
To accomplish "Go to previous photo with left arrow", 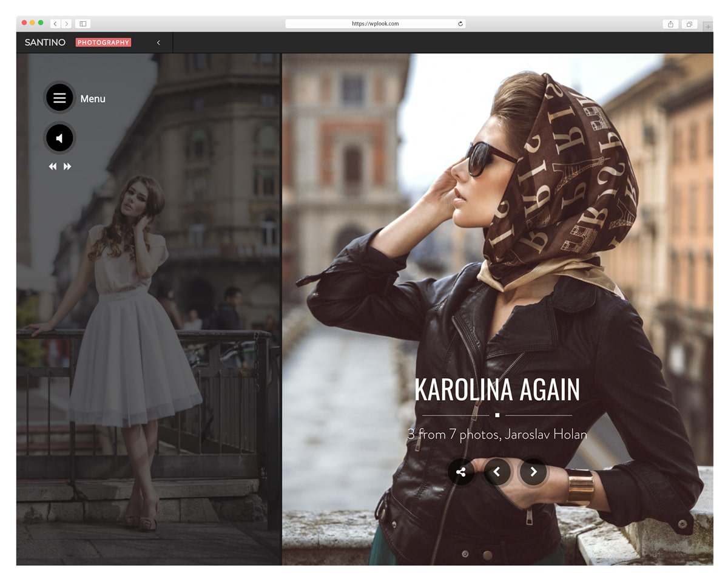I will (x=497, y=472).
